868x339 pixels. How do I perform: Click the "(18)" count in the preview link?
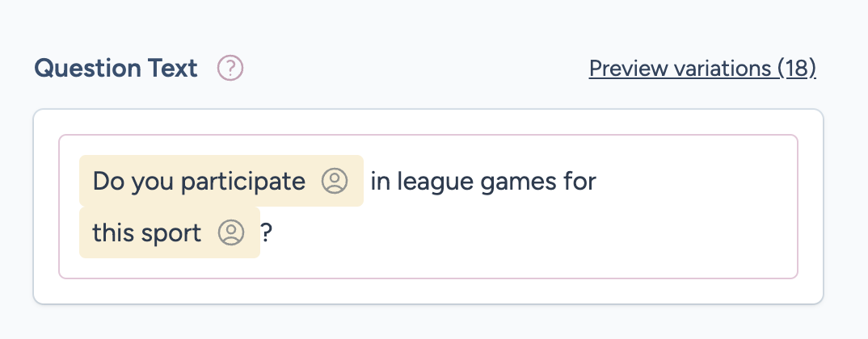tap(797, 69)
